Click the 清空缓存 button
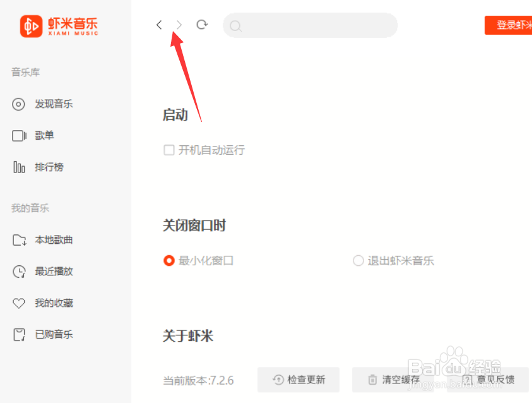 click(x=393, y=380)
